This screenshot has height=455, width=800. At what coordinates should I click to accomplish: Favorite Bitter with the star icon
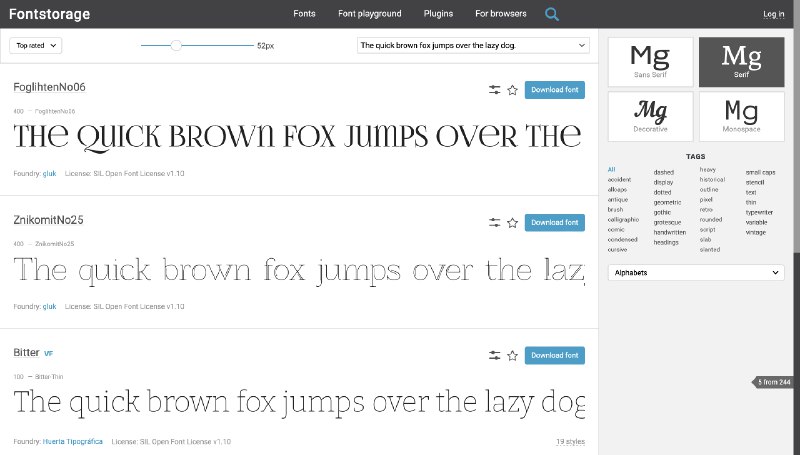coord(512,356)
